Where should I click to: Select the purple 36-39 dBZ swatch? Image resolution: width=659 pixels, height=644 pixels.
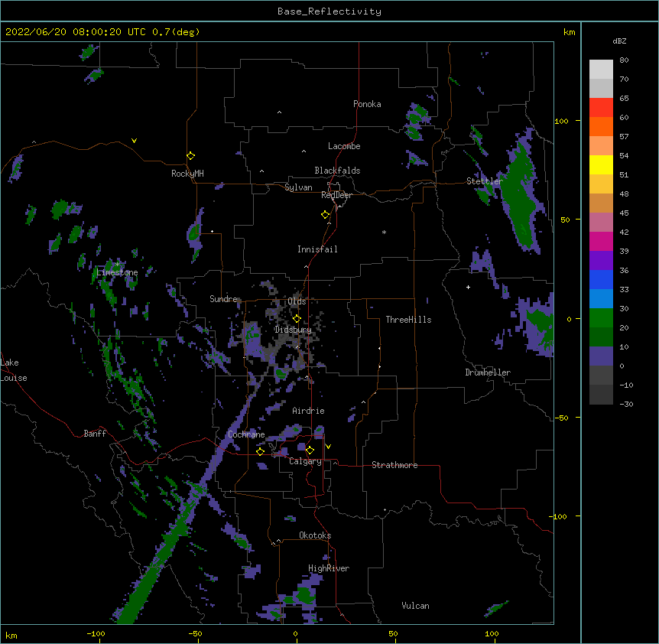(x=601, y=261)
